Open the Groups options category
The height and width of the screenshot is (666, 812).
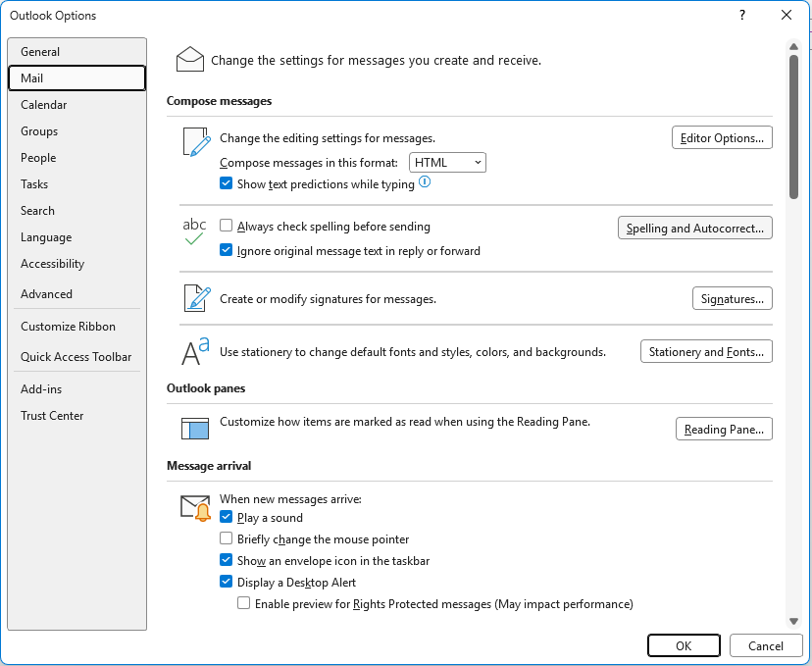point(77,131)
